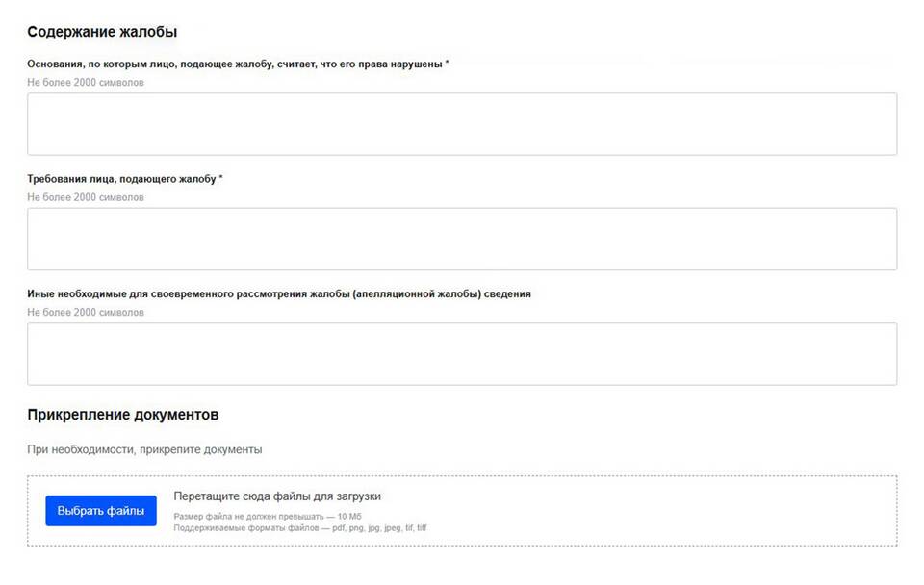Screen dimensions: 924x585
Task: Click the character limit hint under 'Основания' label
Action: tap(86, 82)
